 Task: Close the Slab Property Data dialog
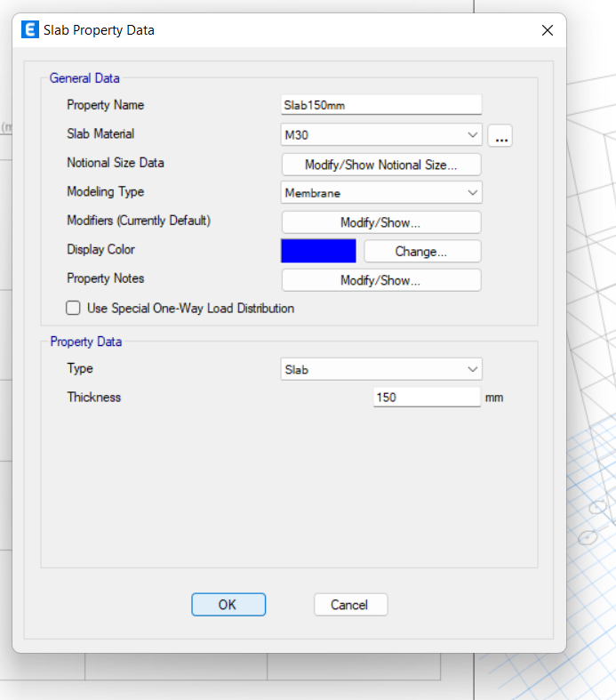coord(548,30)
